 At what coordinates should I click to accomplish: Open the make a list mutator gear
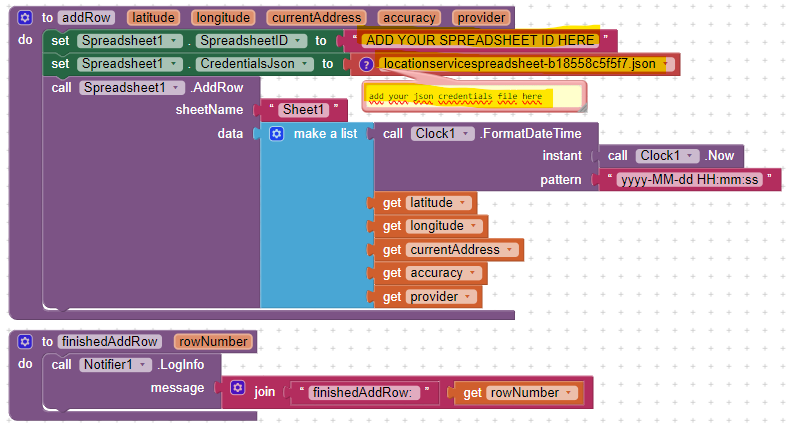(x=277, y=134)
